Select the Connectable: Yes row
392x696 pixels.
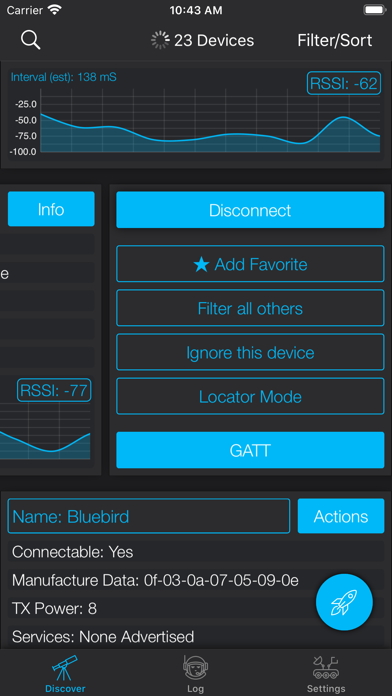click(196, 552)
